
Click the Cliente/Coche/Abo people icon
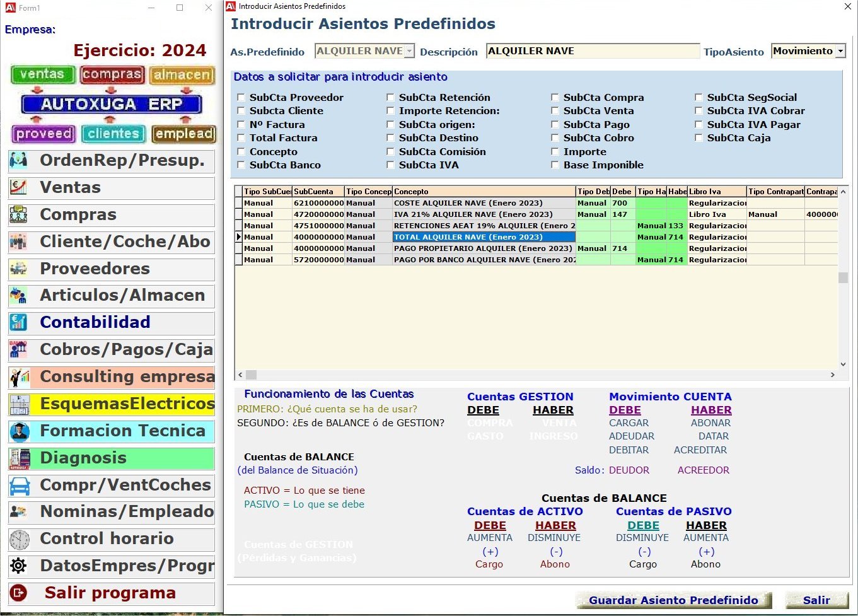[x=18, y=242]
